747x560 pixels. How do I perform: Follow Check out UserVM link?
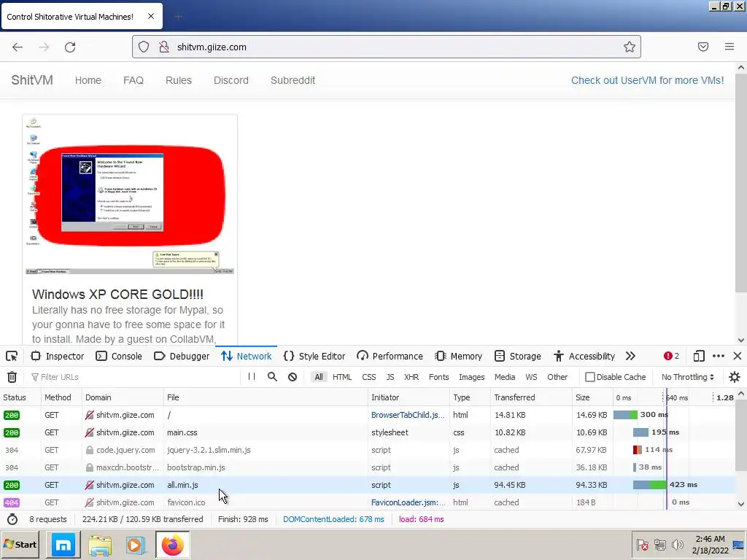pos(648,80)
